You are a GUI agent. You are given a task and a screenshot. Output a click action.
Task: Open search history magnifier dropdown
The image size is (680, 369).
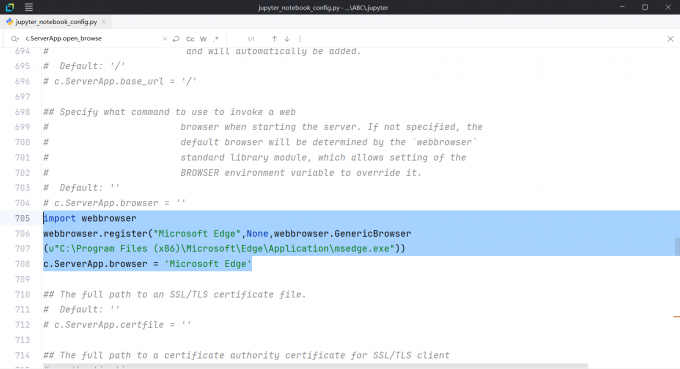15,39
